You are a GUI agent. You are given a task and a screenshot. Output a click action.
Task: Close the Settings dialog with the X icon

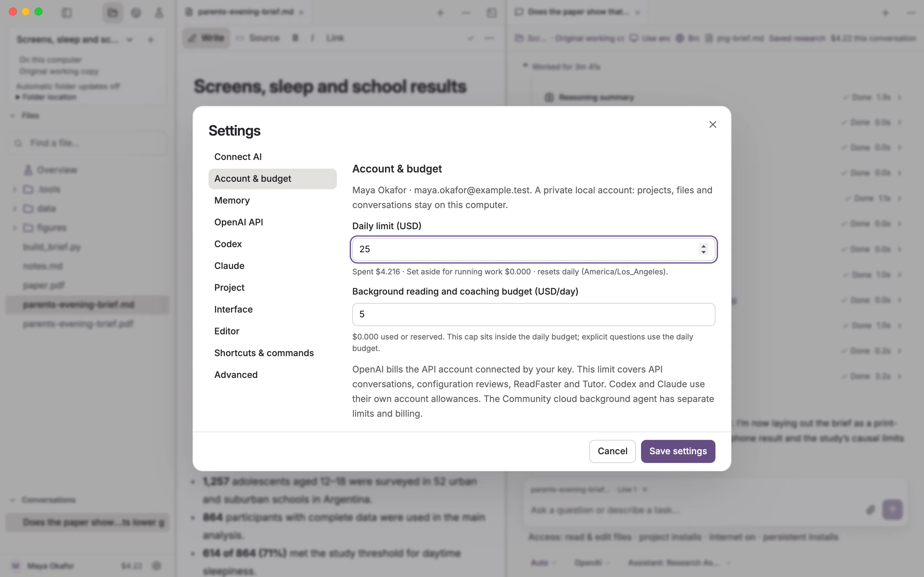click(713, 124)
